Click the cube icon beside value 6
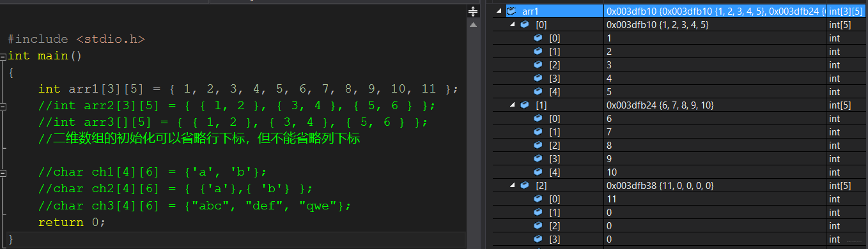This screenshot has width=868, height=249. coord(538,119)
